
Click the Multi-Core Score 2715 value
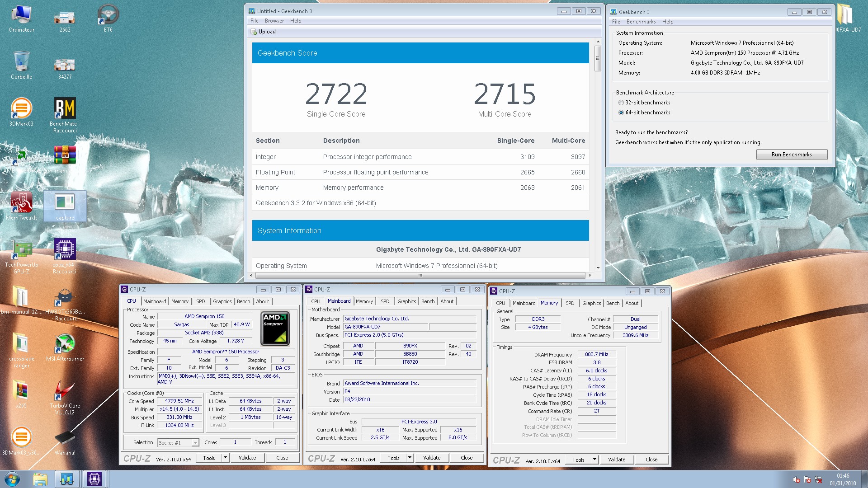(505, 94)
